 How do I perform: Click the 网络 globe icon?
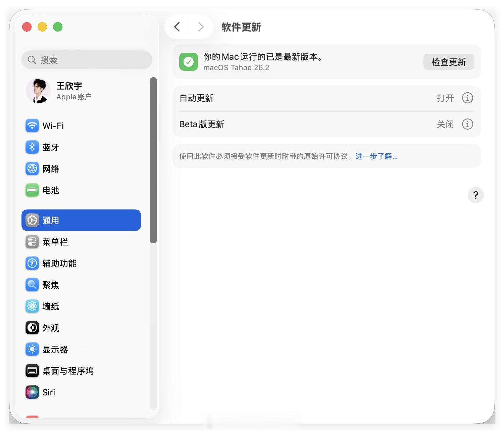32,169
